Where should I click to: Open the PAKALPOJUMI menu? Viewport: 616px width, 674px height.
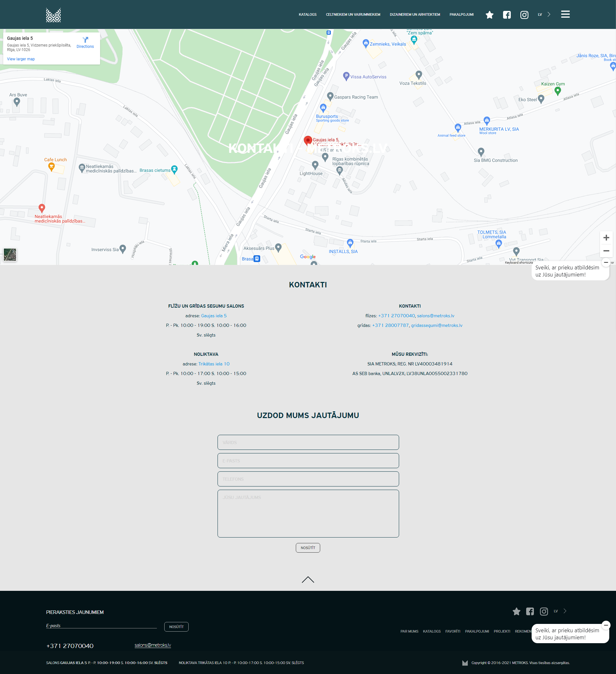click(461, 14)
